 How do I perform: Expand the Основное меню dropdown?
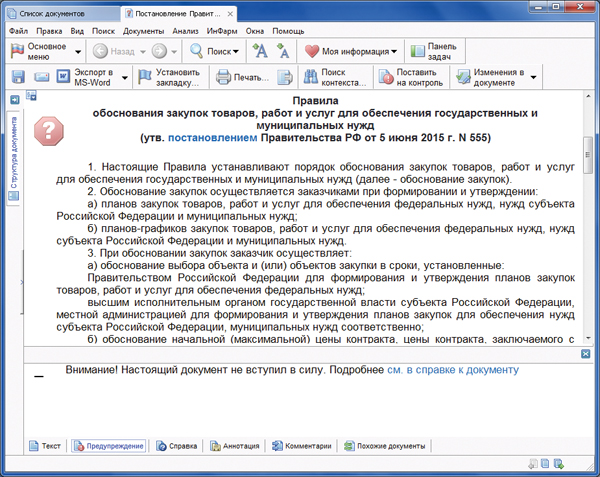(x=44, y=51)
